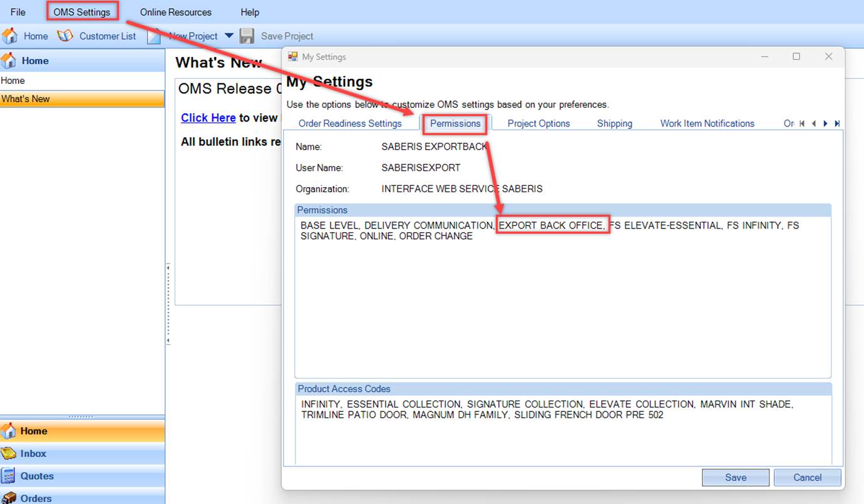Click the My Settings window title icon
Image resolution: width=864 pixels, height=504 pixels.
tap(292, 57)
